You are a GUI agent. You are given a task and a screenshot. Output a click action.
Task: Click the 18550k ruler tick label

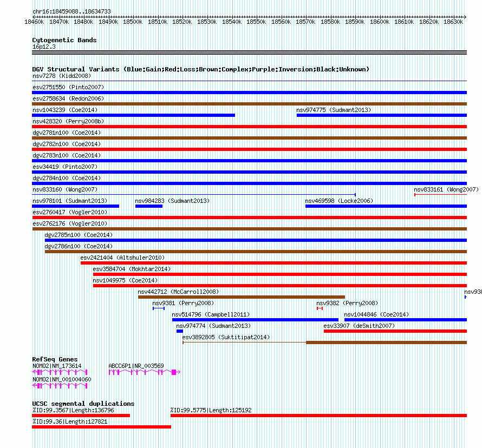point(256,22)
